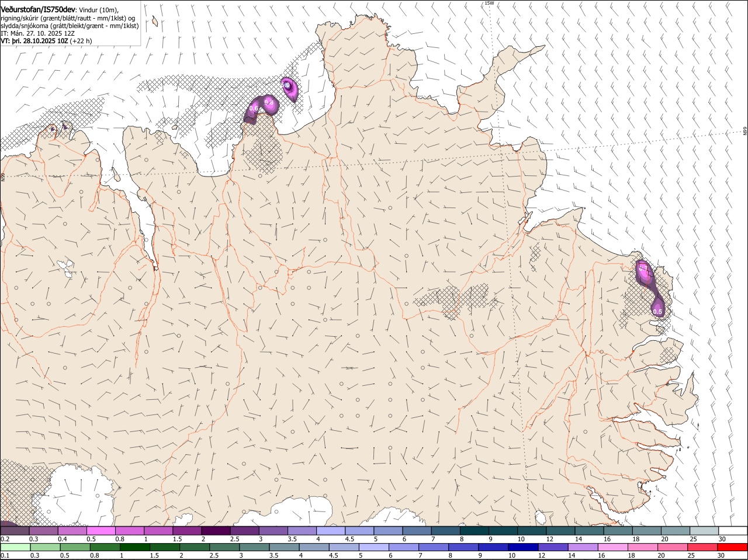This screenshot has width=748, height=560.
Task: Click the 0.6 precipitation value on north coast
Action: point(254,108)
